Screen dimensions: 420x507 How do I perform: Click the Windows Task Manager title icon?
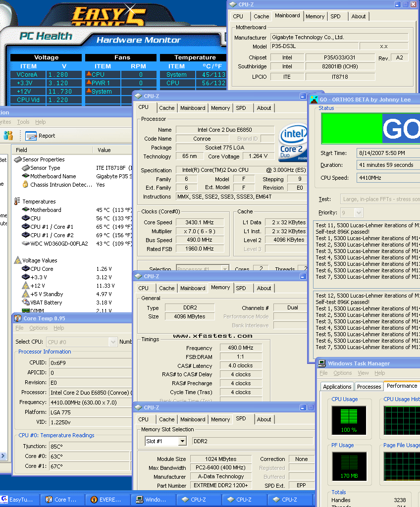322,363
